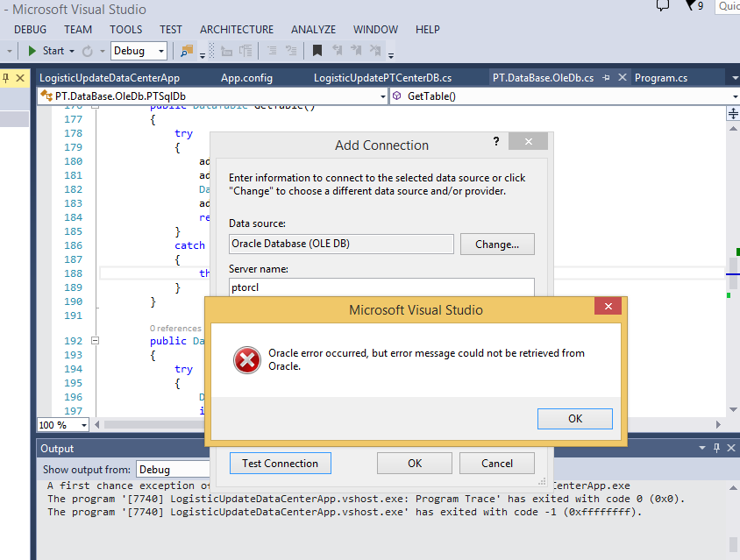
Task: Click the 0 references CodeLens link
Action: tap(175, 329)
